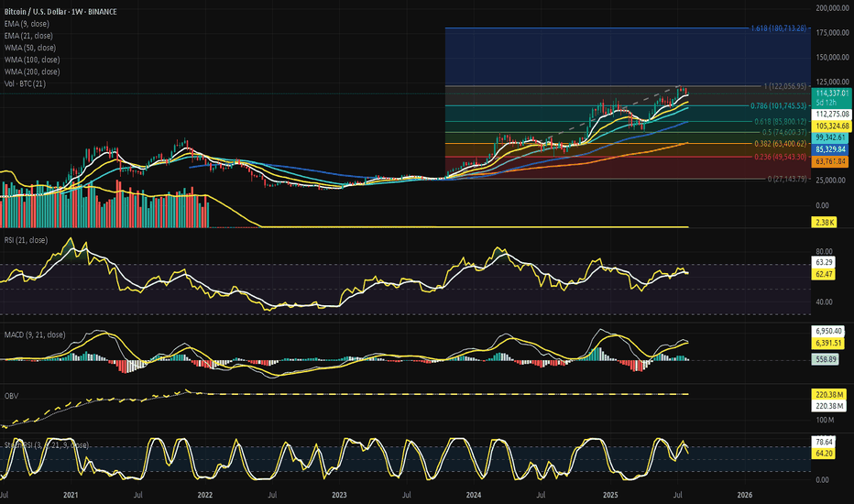Click the MACD value tag 6,950.40

pyautogui.click(x=827, y=332)
